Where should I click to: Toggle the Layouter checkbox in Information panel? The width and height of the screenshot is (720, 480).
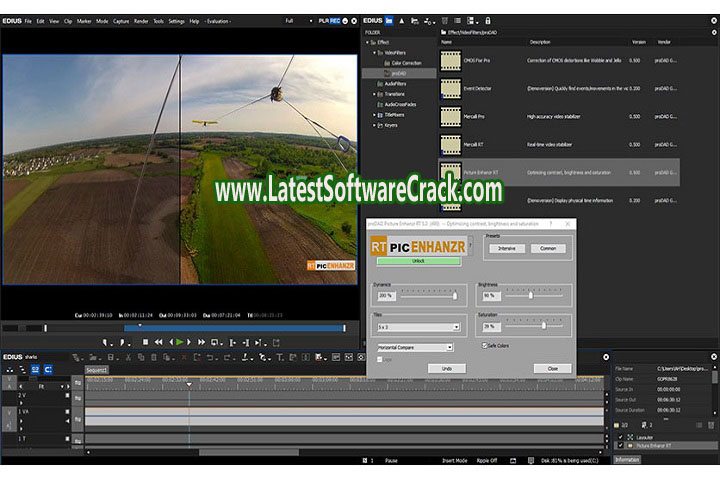tap(620, 437)
